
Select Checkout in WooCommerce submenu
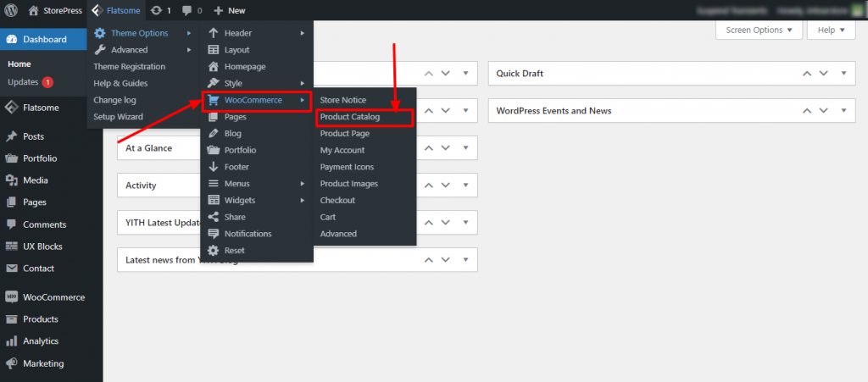(x=337, y=200)
